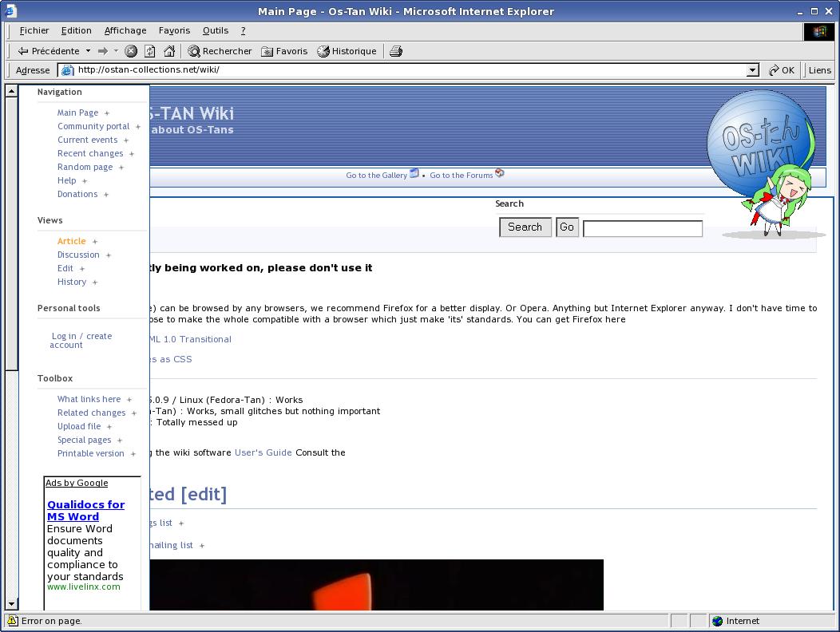Follow the Go to the Forums link
Image resolution: width=840 pixels, height=632 pixels.
click(461, 175)
